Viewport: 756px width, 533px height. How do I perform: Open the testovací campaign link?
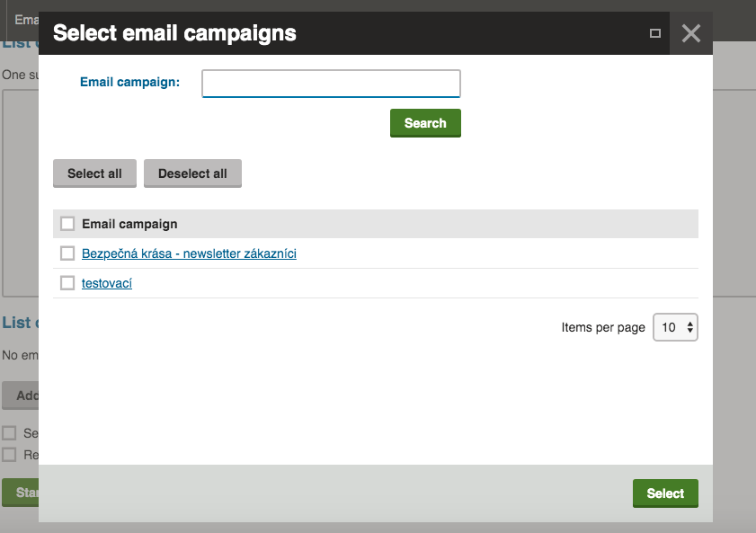(107, 283)
